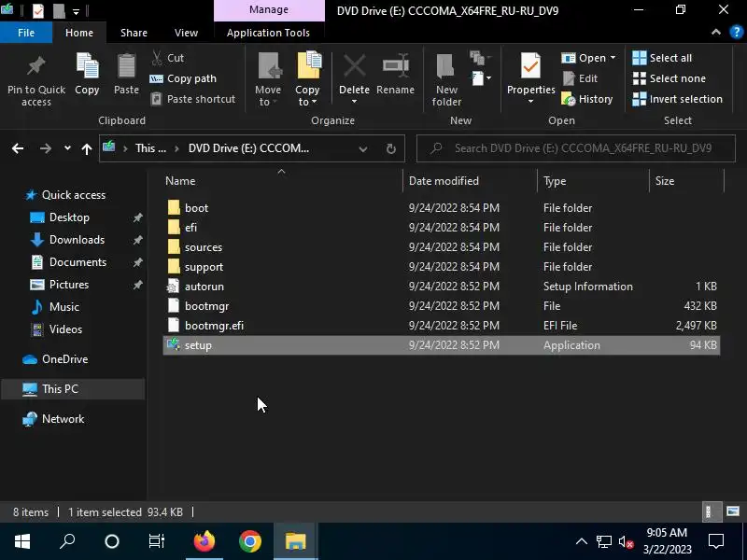Select the bootmgr file
The width and height of the screenshot is (747, 560).
pyautogui.click(x=441, y=306)
